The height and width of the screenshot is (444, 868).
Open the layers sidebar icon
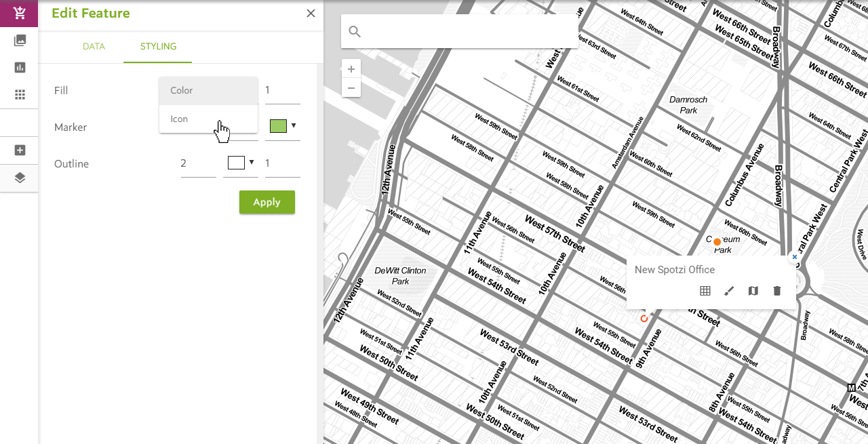(x=20, y=178)
